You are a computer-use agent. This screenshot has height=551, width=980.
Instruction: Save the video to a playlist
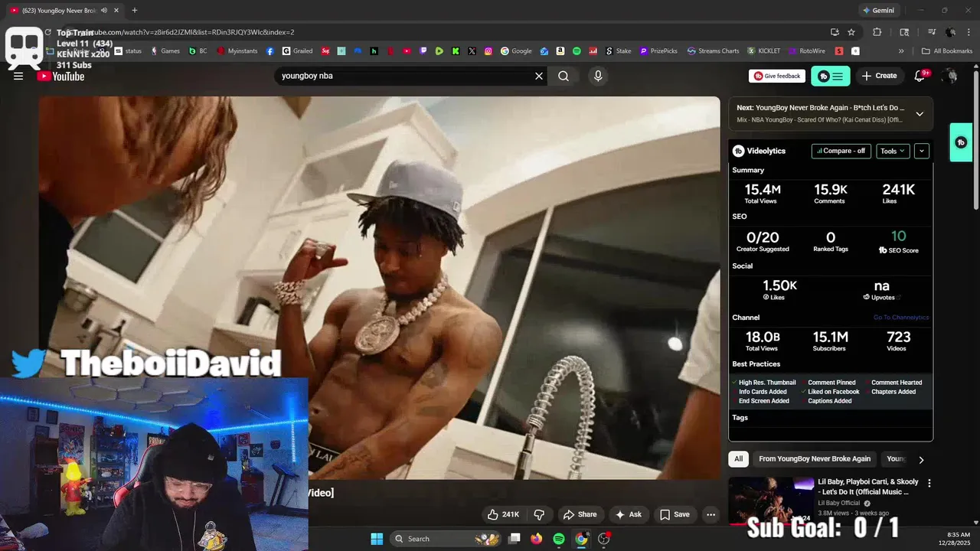click(x=675, y=514)
